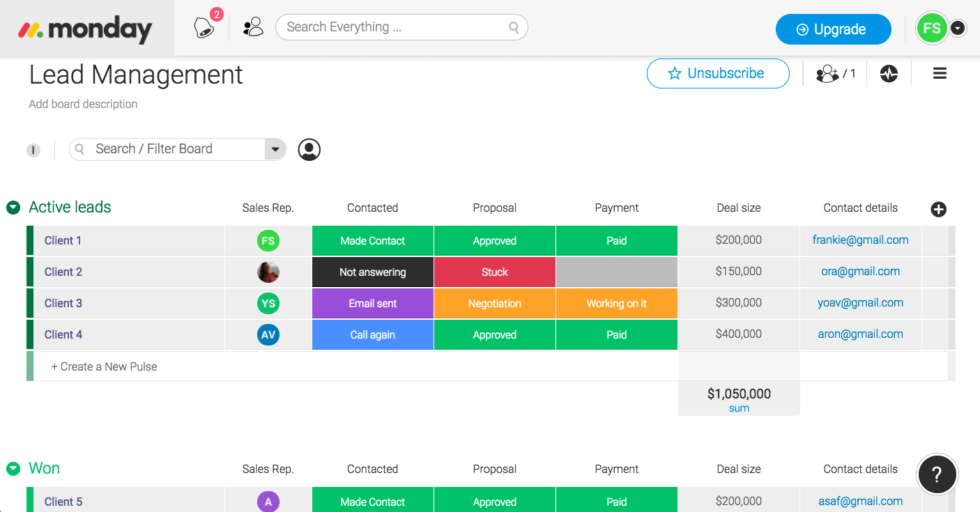Click the board subscribers icon
Viewport: 980px width, 512px height.
pos(835,74)
